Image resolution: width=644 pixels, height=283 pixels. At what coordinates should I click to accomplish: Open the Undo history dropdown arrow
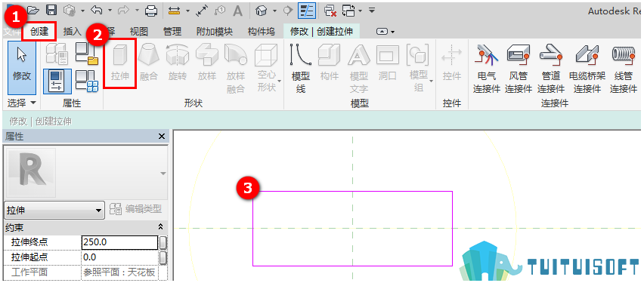(110, 11)
